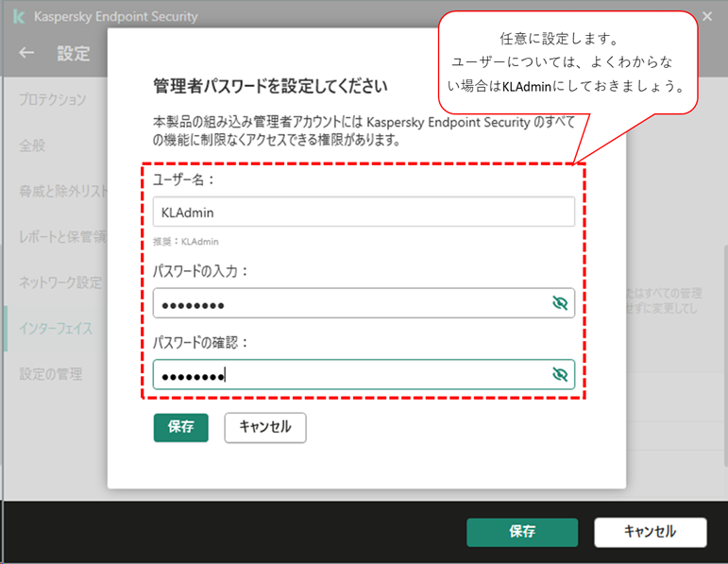Viewport: 728px width, 564px height.
Task: Close the Kaspersky window with the X button
Action: click(707, 17)
